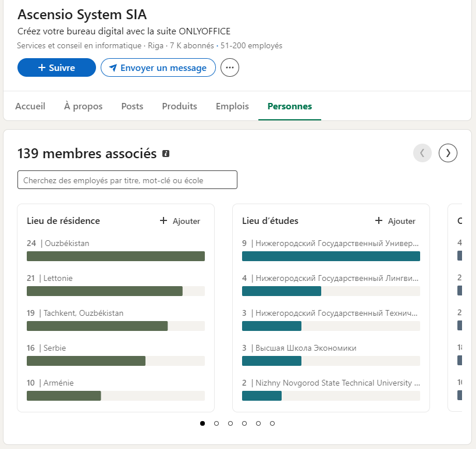Select the third pagination dot

click(230, 423)
